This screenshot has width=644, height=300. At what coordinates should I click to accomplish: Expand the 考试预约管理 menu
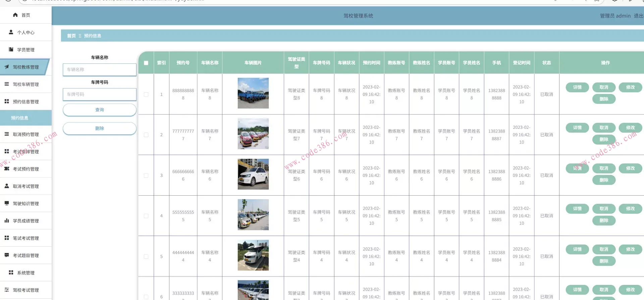(x=26, y=169)
